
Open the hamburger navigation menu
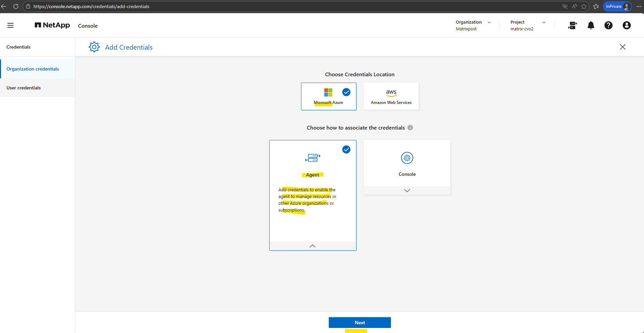tap(10, 25)
